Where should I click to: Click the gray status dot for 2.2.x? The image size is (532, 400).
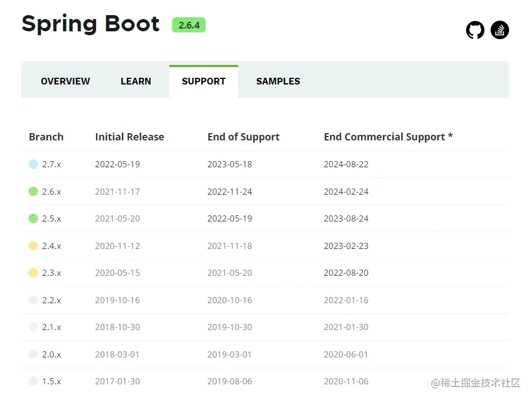33,300
